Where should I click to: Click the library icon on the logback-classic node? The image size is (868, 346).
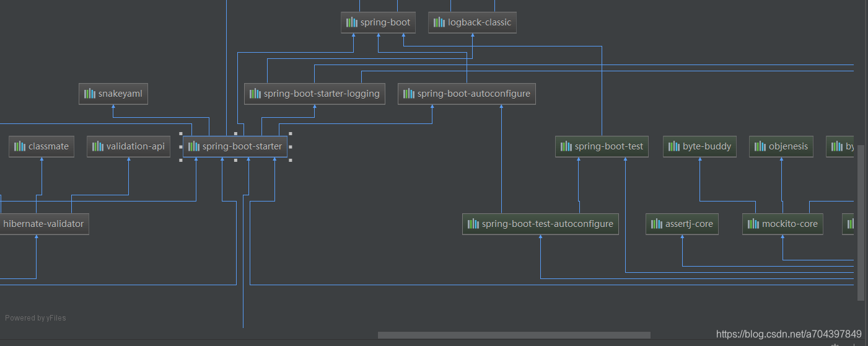click(x=439, y=22)
